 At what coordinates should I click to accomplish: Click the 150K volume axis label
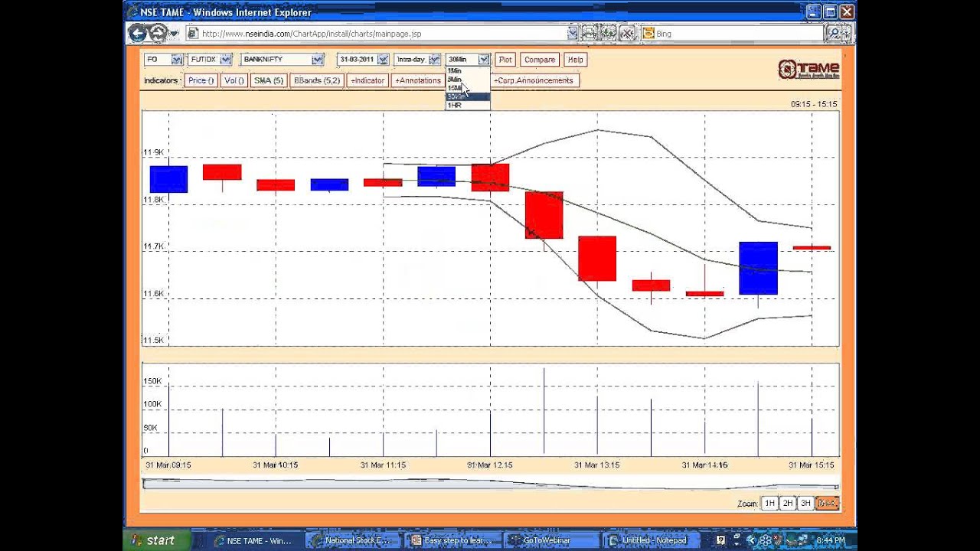[152, 381]
